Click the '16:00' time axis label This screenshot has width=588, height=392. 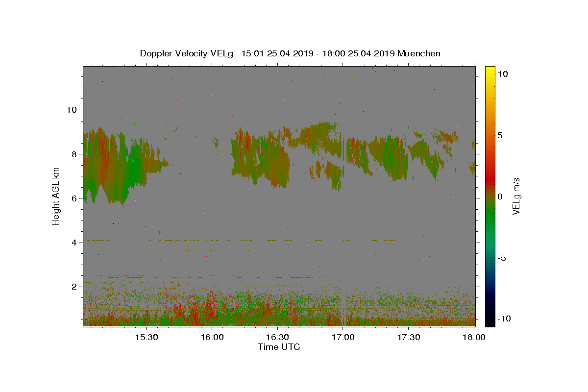212,337
